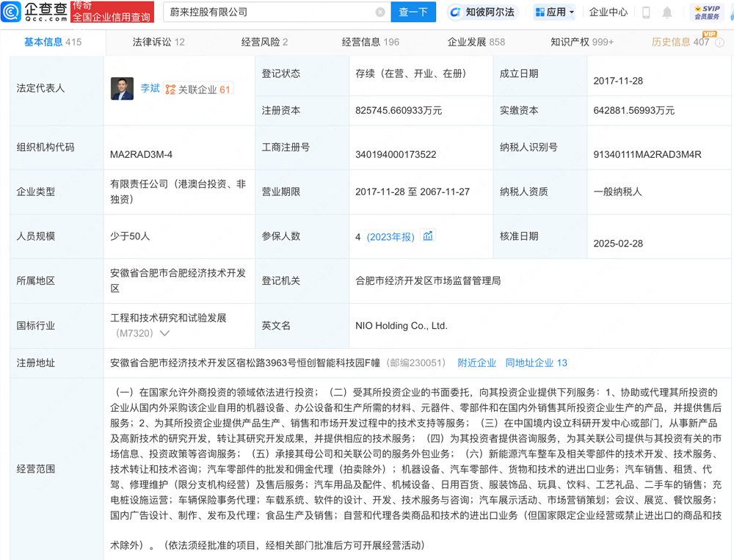The width and height of the screenshot is (734, 560).
Task: Open the mobile phone app icon
Action: coord(647,12)
